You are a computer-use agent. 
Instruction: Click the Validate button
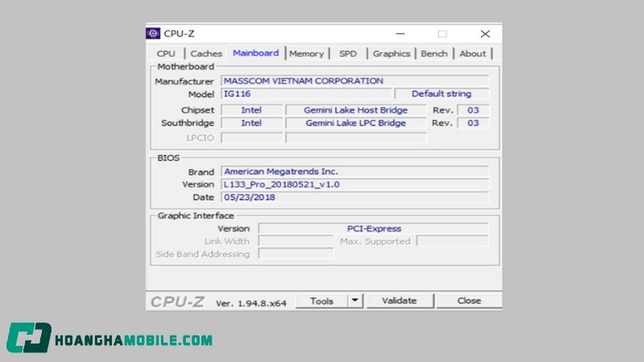[399, 301]
